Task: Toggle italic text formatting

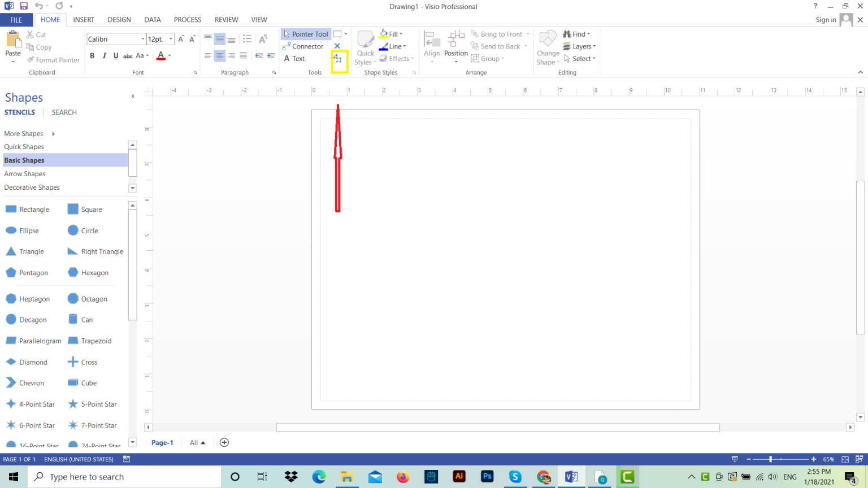Action: [104, 56]
